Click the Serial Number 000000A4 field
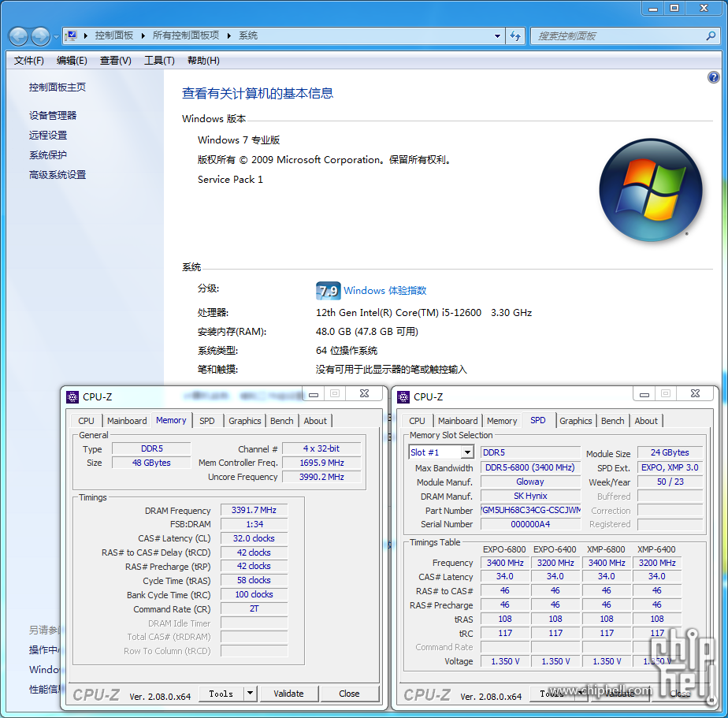728x718 pixels. pyautogui.click(x=531, y=524)
